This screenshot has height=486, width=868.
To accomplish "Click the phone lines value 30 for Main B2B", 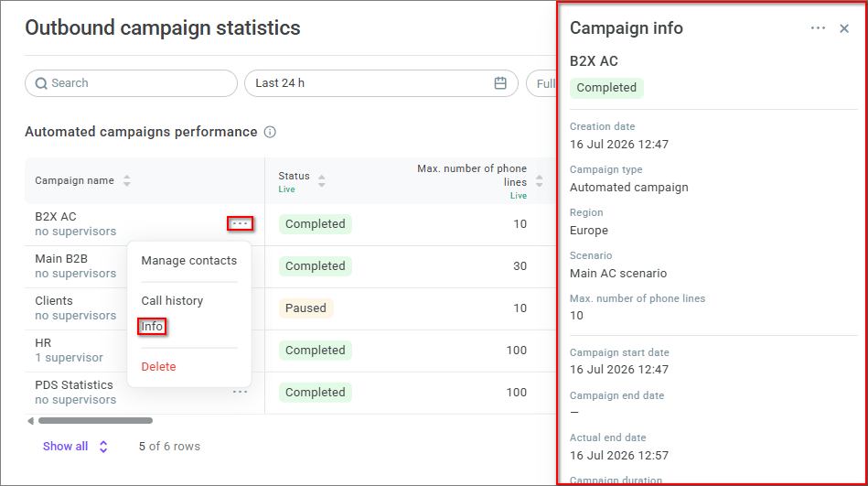I will (520, 266).
